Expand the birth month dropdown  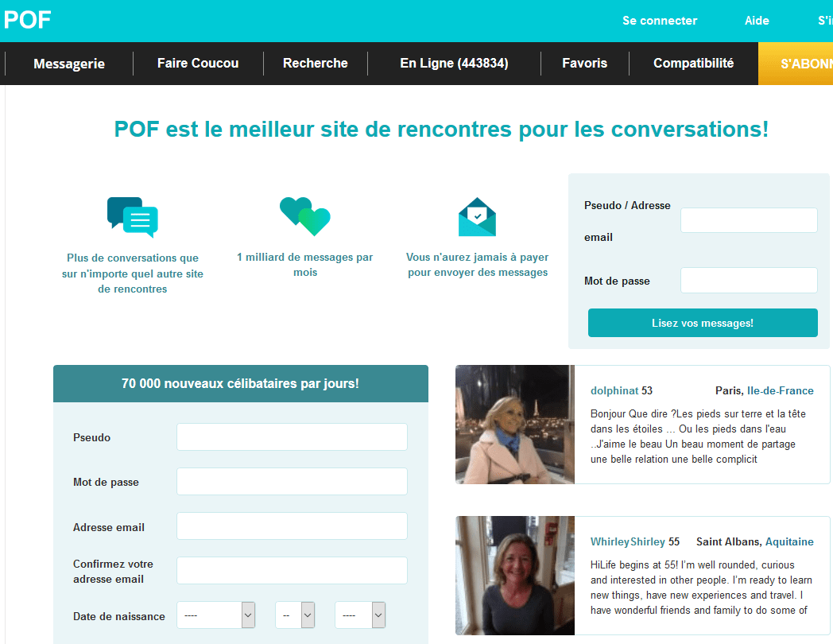tap(215, 615)
